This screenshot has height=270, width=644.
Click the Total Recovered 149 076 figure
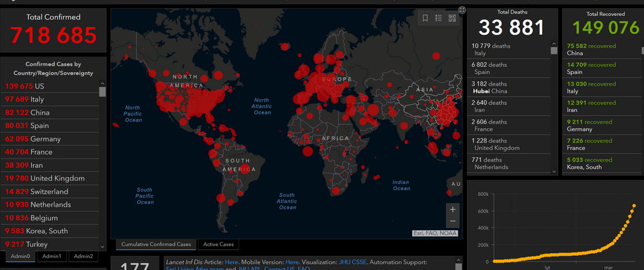point(605,27)
